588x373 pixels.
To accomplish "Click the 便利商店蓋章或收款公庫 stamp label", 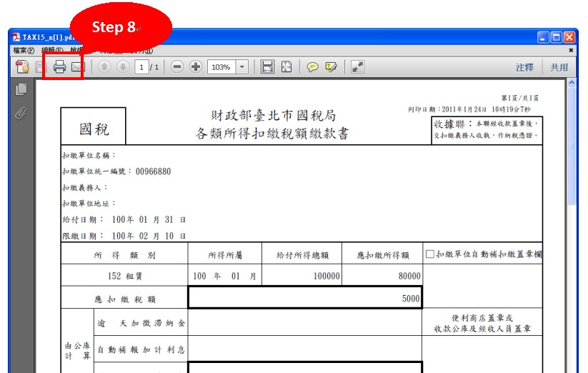I will point(482,323).
